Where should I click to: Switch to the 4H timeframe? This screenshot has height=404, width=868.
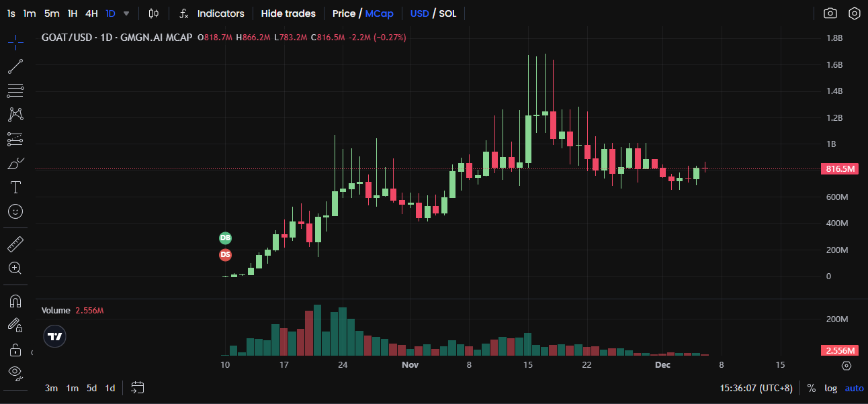pyautogui.click(x=91, y=13)
